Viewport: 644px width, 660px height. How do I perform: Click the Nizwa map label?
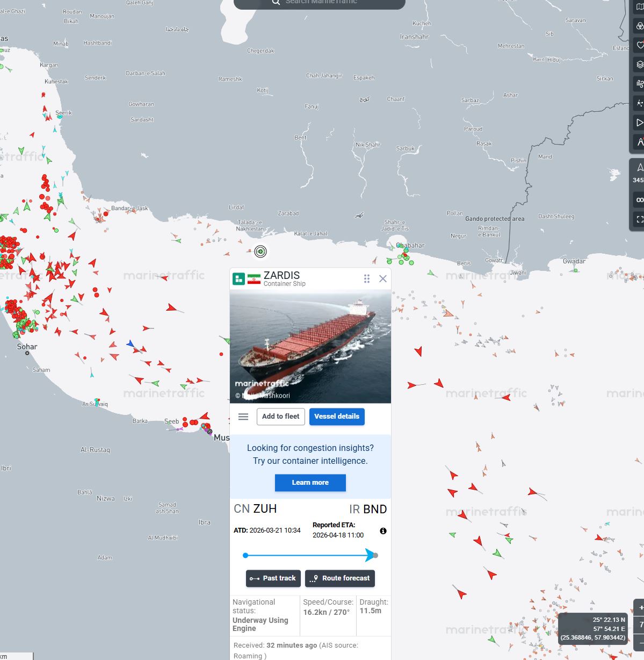(106, 499)
